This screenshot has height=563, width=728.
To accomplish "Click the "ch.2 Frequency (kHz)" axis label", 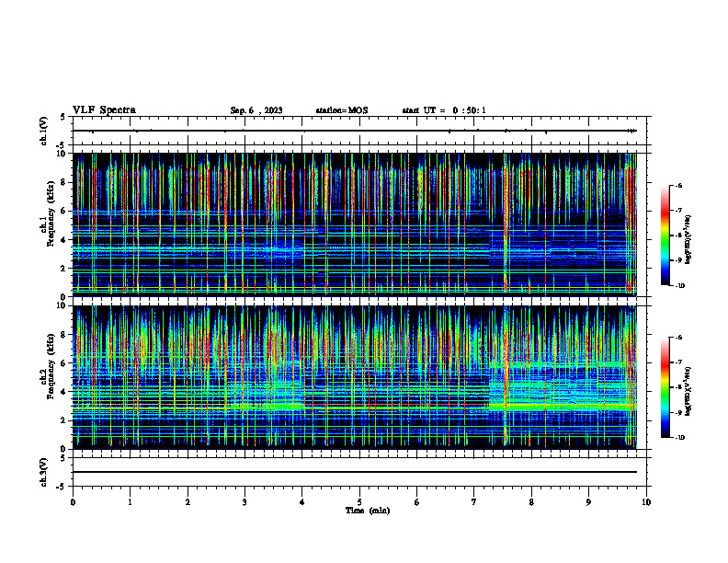I will [48, 366].
